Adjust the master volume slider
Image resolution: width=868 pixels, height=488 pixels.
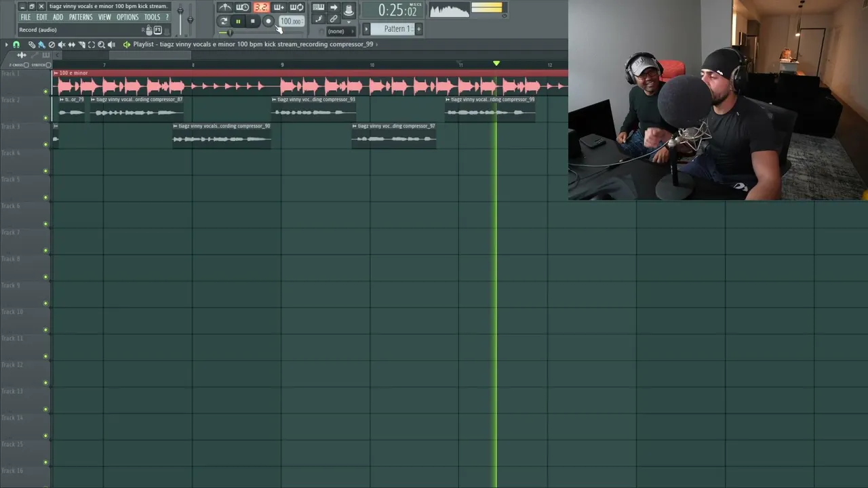tap(180, 19)
